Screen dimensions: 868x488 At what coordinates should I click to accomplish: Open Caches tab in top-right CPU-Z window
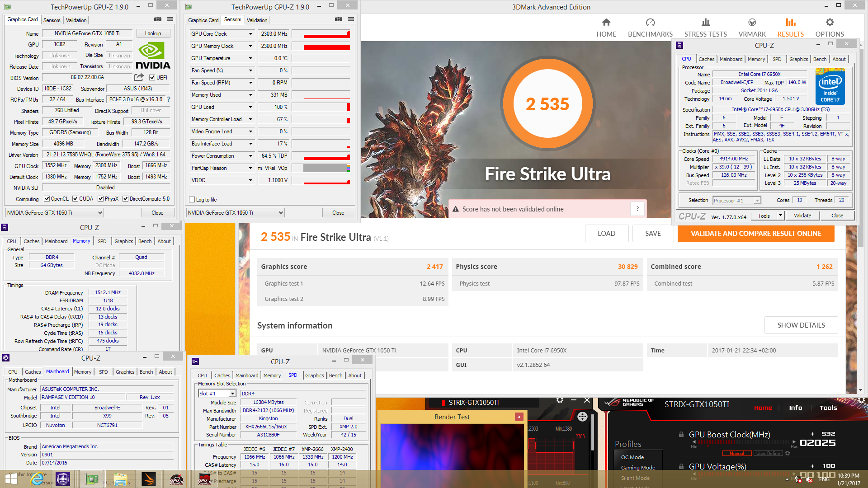pos(706,59)
